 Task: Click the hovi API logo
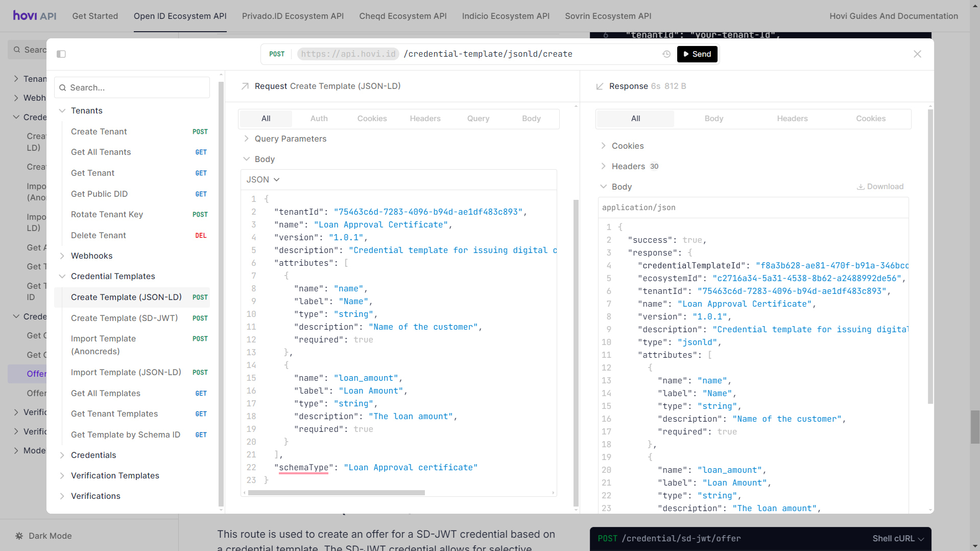pos(35,16)
